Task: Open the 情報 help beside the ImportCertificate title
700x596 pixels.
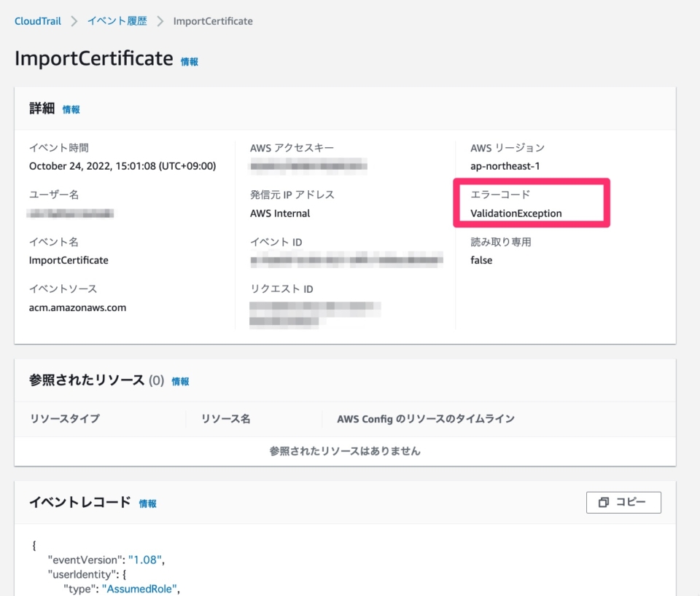Action: point(190,62)
